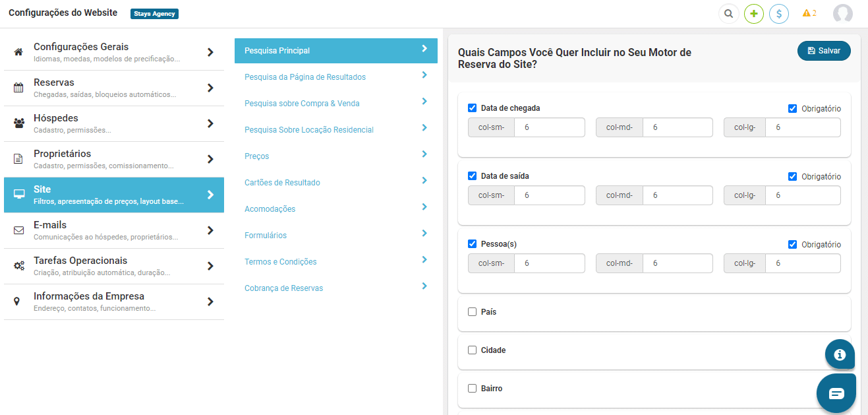Open the search magnifier icon
Screen dimensions: 868x415
tap(728, 13)
